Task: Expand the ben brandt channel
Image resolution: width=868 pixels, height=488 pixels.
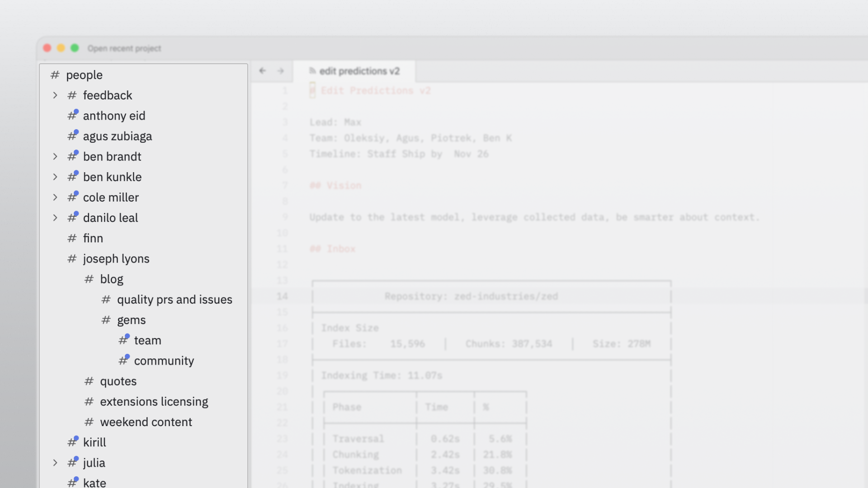Action: [x=55, y=156]
